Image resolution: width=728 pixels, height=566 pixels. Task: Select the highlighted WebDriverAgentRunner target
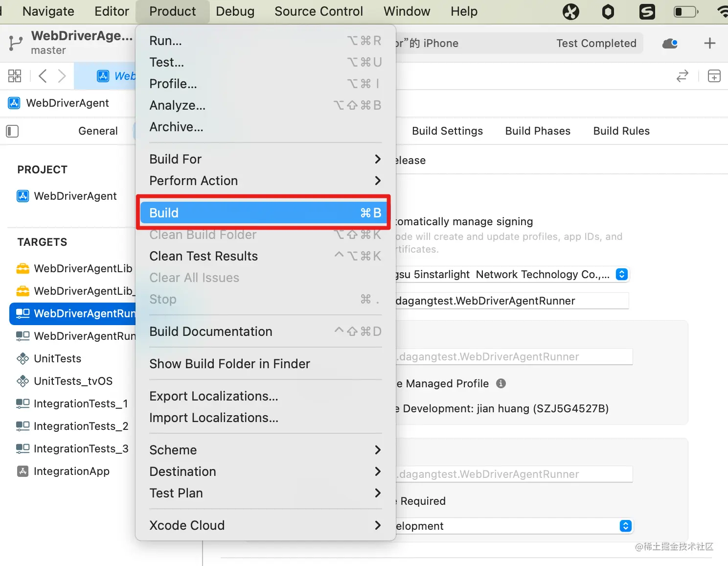tap(72, 313)
